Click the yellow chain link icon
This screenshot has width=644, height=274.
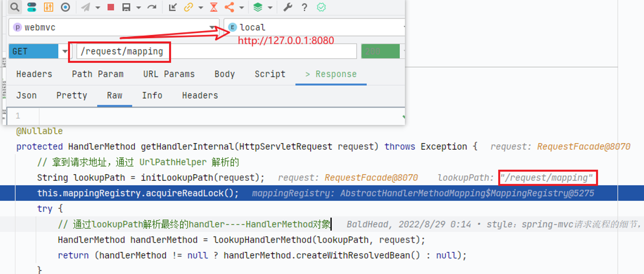click(188, 7)
